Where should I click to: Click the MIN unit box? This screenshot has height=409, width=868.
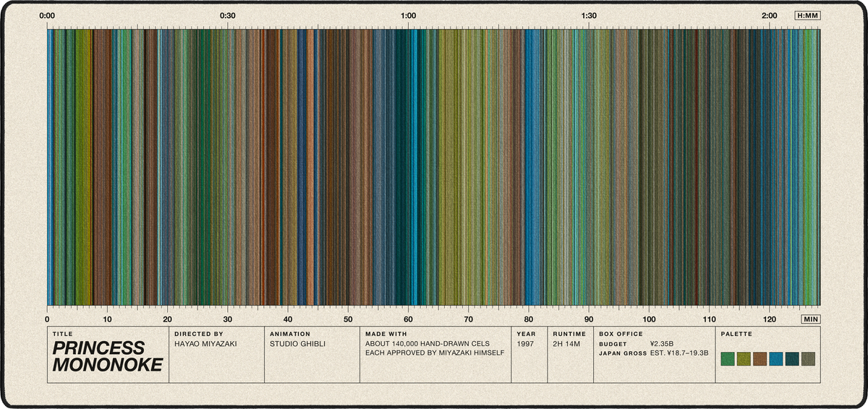point(811,319)
